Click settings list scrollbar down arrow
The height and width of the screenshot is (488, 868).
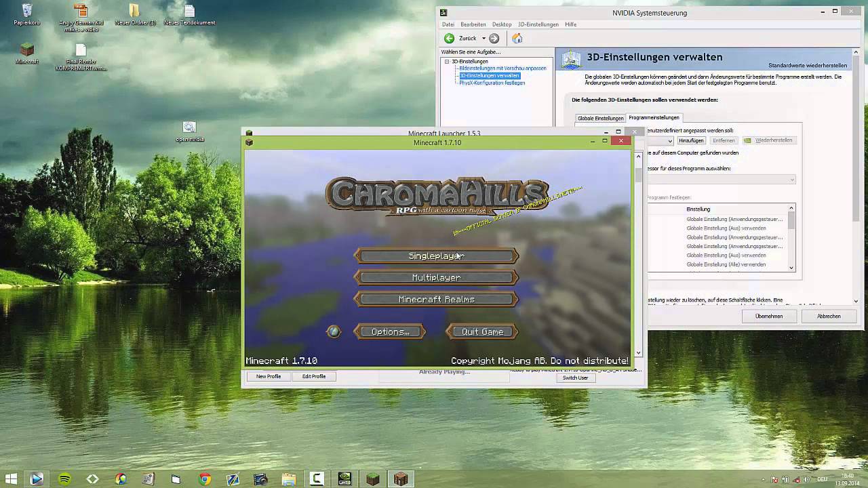coord(791,268)
